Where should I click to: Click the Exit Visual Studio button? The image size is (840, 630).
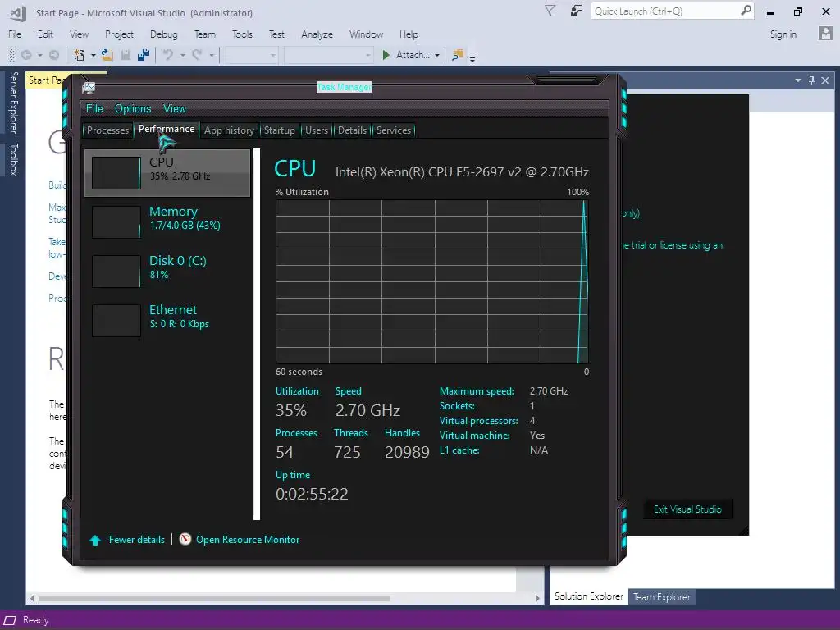(x=687, y=509)
